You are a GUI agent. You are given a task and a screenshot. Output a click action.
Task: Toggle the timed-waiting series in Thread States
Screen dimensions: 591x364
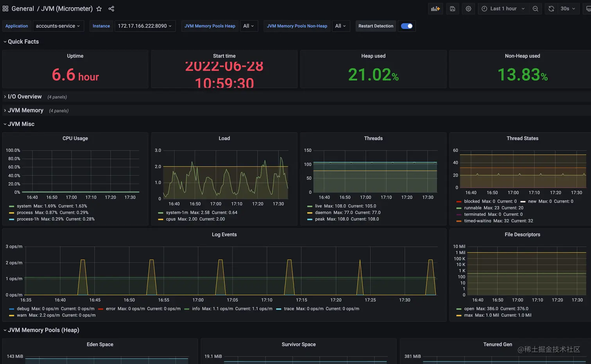(478, 221)
